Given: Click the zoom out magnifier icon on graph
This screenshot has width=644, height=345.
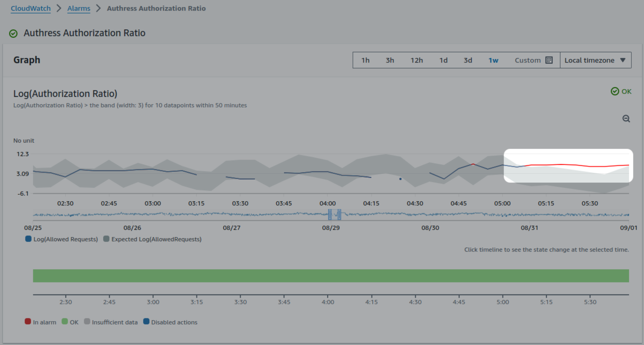Looking at the screenshot, I should click(x=626, y=119).
